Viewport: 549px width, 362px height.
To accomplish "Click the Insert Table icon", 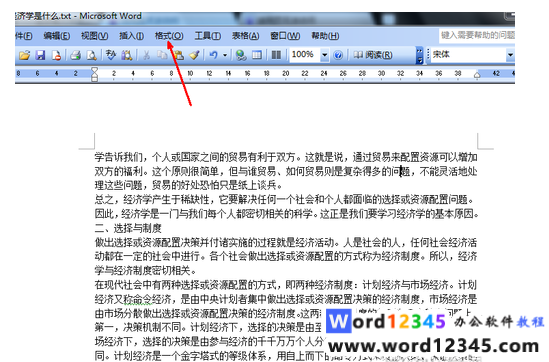I will (257, 55).
